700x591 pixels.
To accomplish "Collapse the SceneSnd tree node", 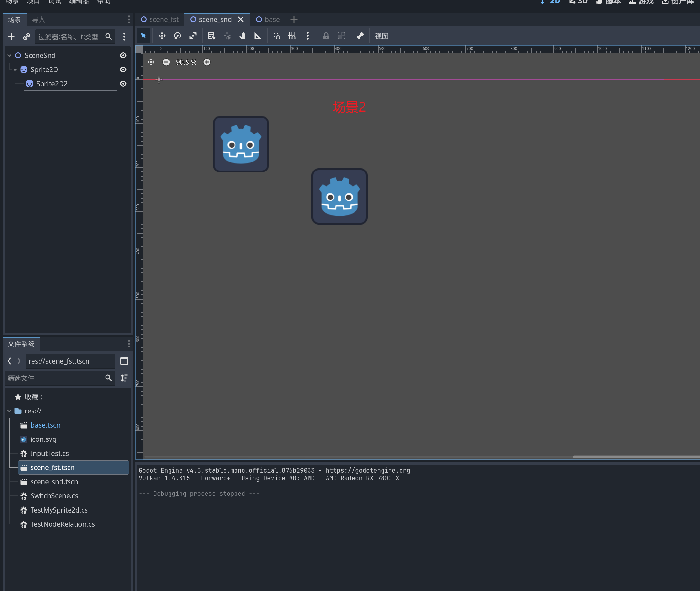I will pos(9,55).
